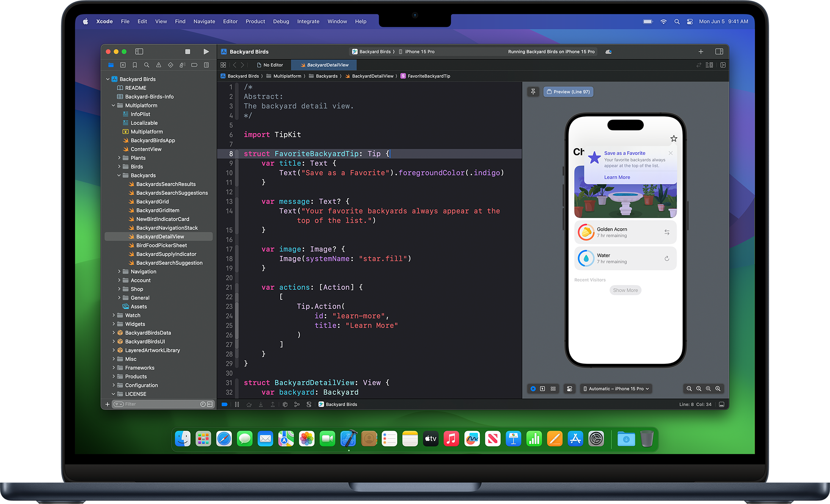Open the Breakpoint navigator
The image size is (830, 504).
tap(194, 65)
